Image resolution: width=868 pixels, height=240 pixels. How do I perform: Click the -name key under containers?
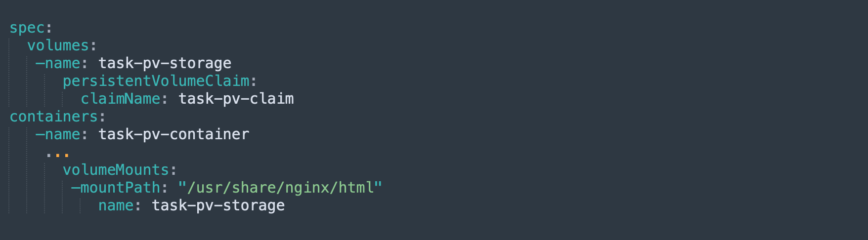58,134
